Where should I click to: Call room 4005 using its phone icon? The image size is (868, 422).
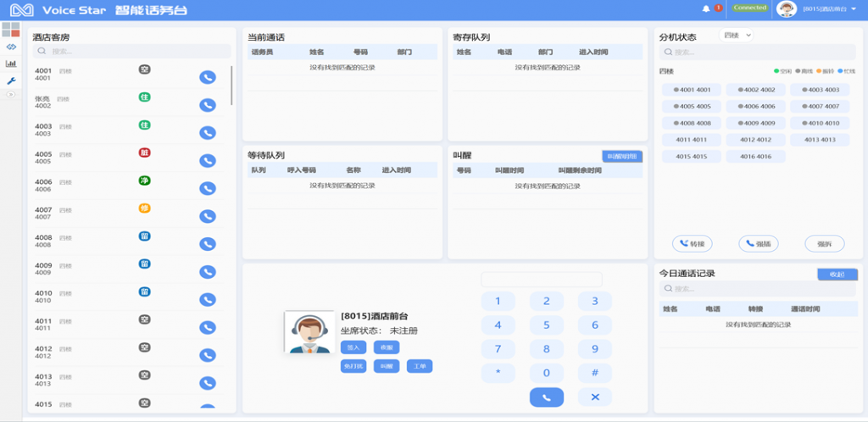coord(207,160)
